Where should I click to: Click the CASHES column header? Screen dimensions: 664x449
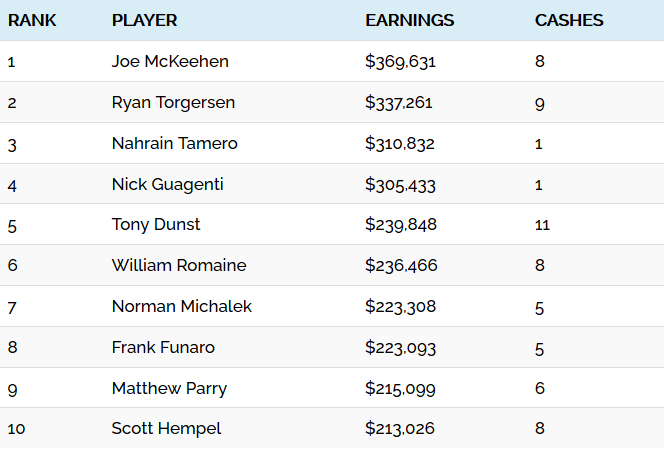pos(569,20)
